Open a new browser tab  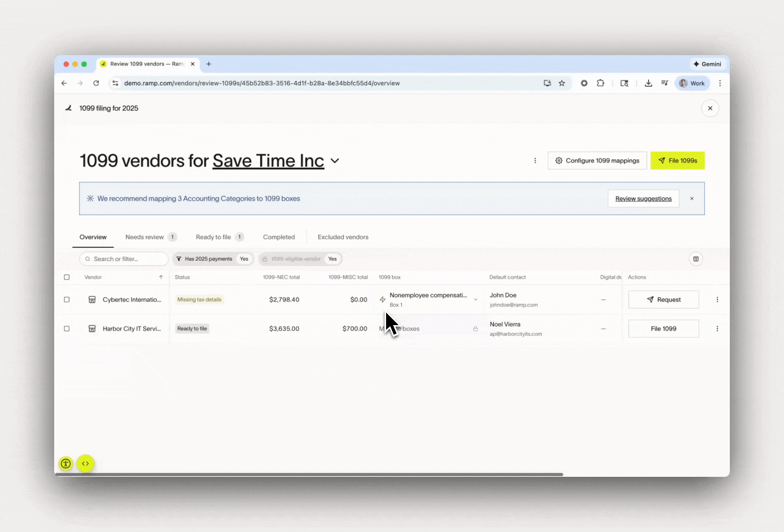(x=209, y=64)
